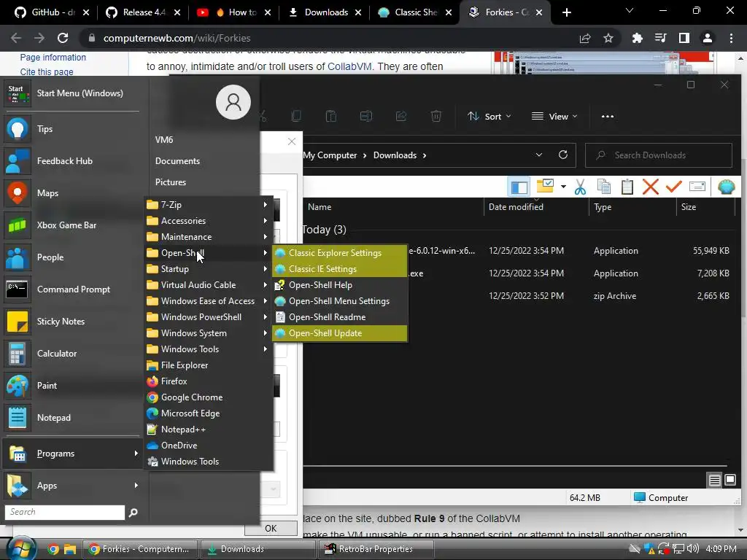
Task: Reload the Chrome page
Action: click(x=63, y=38)
